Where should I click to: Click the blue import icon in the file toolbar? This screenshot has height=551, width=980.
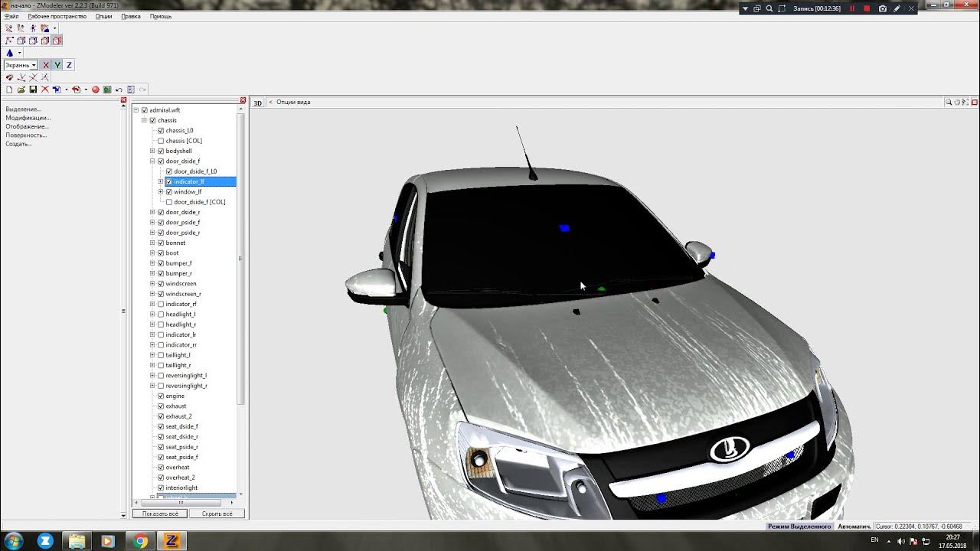click(57, 90)
